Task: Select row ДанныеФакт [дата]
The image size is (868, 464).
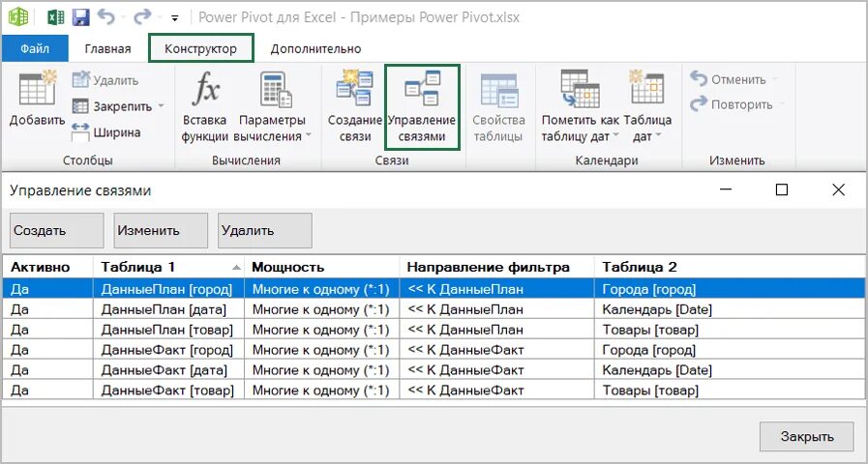Action: [434, 370]
